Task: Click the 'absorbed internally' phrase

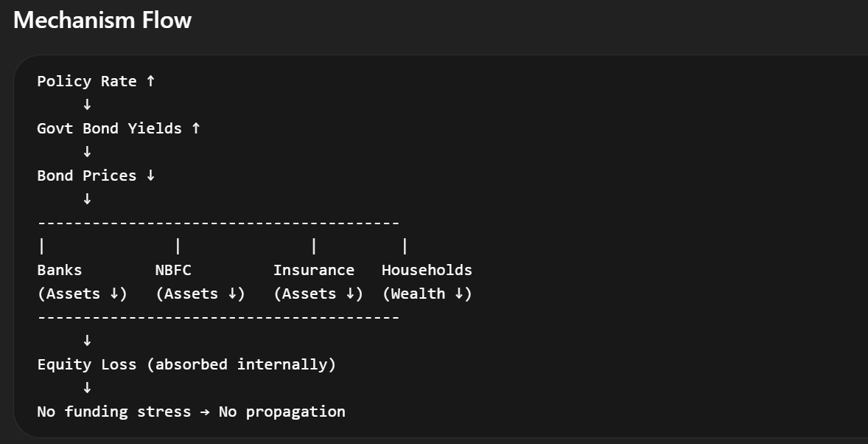Action: [x=242, y=365]
